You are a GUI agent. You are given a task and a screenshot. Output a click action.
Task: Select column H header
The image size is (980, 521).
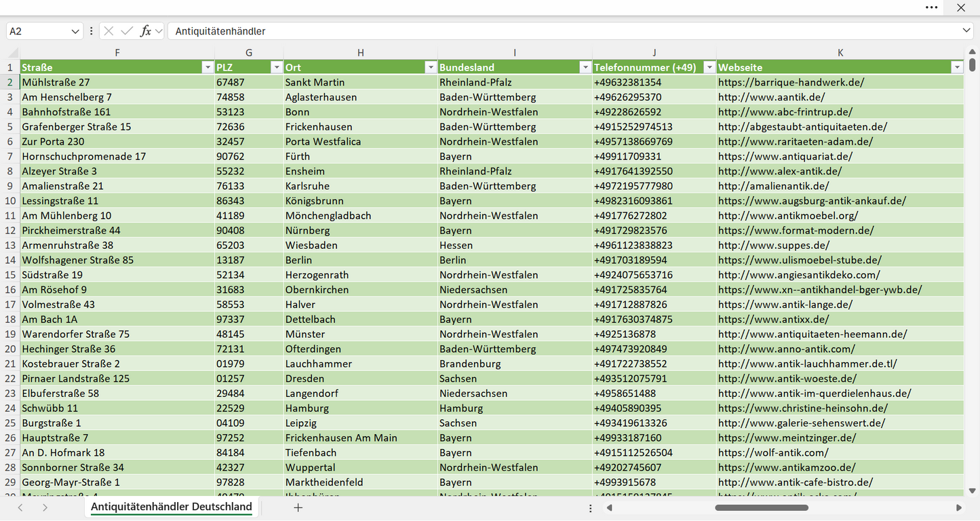coord(360,53)
